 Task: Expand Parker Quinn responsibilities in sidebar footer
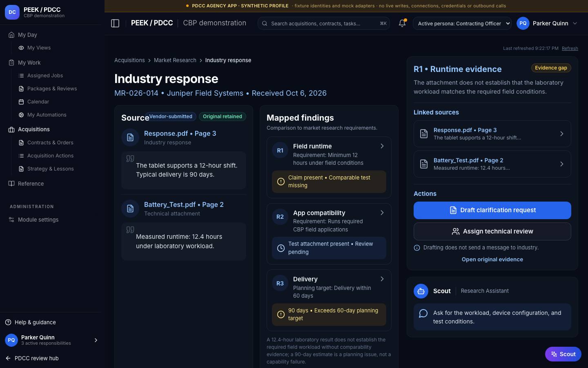click(96, 340)
